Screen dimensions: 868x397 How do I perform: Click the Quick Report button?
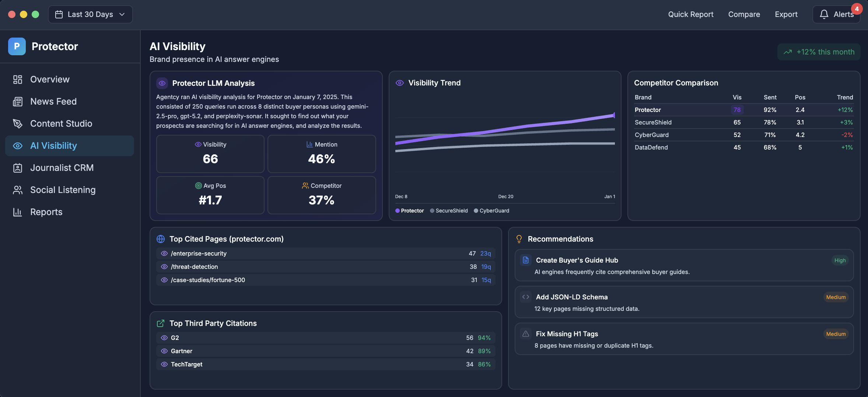tap(690, 14)
